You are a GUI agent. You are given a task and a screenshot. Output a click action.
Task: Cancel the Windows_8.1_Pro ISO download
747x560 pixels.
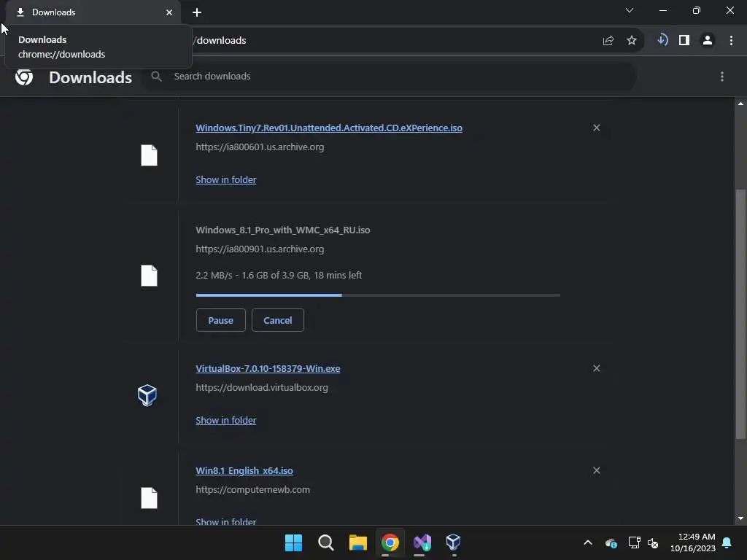(278, 320)
